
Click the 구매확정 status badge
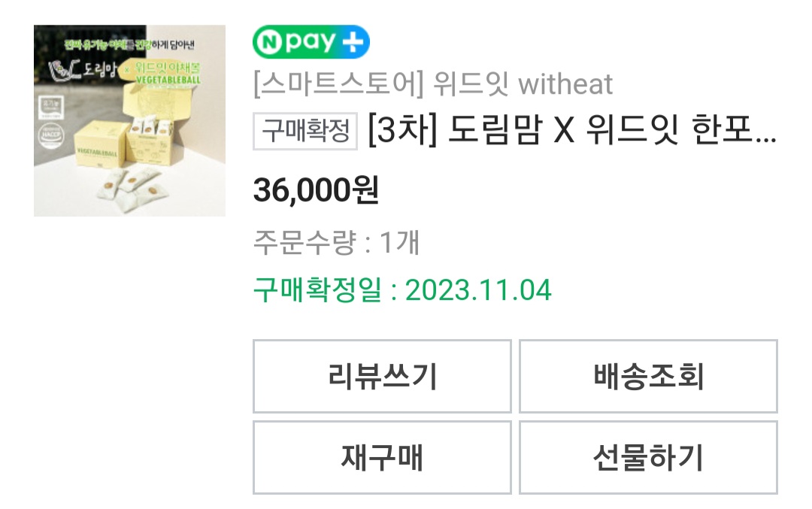click(305, 131)
